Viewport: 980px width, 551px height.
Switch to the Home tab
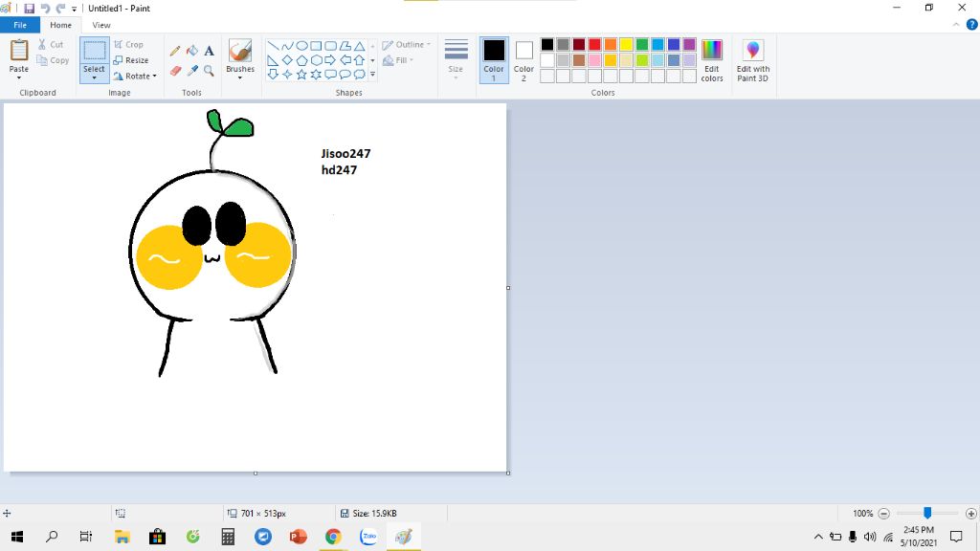coord(60,25)
